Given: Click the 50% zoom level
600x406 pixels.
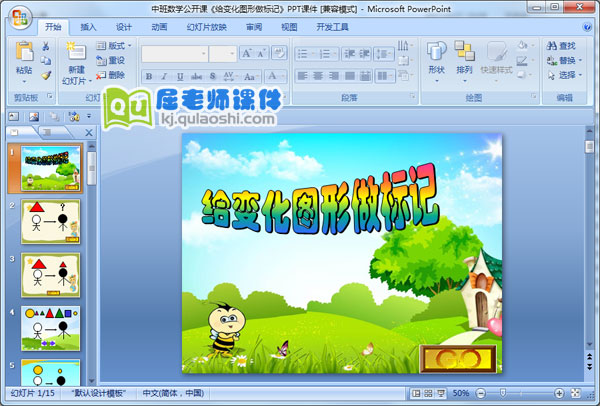Looking at the screenshot, I should click(x=460, y=393).
